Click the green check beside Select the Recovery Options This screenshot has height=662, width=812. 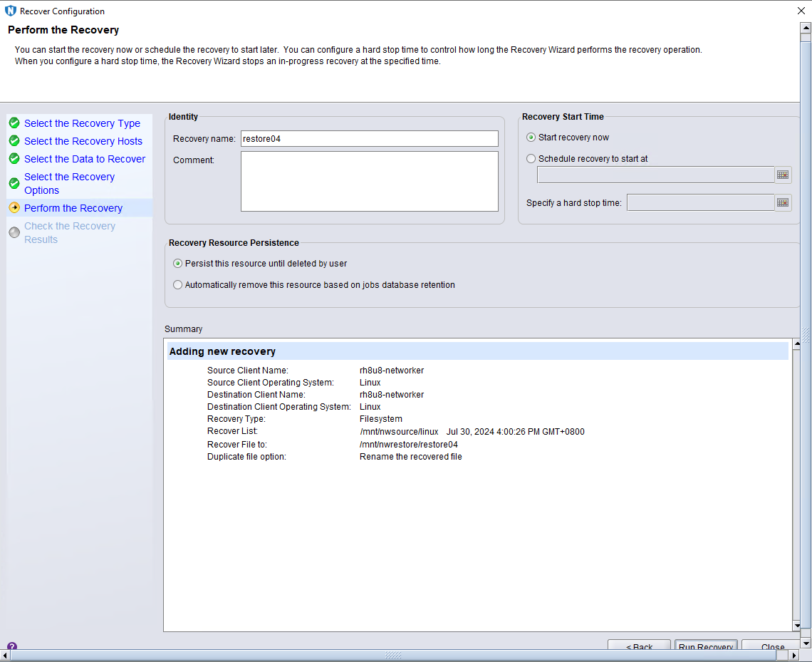[14, 183]
